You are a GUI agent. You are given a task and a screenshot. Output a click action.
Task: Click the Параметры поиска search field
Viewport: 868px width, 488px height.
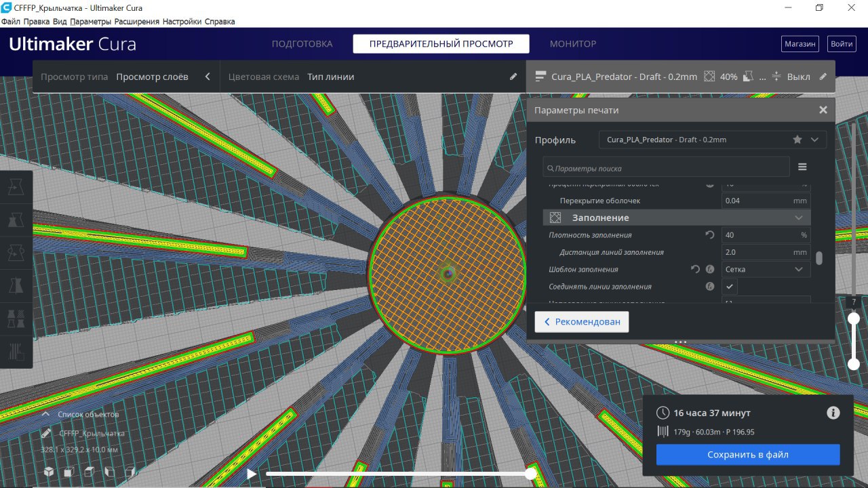[667, 167]
